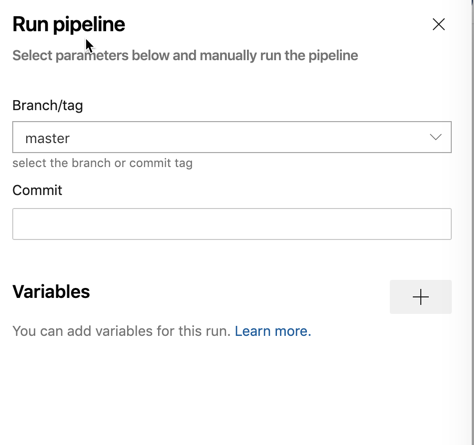Screen dimensions: 474x445
Task: Add a new variable with the plus button
Action: click(x=421, y=297)
